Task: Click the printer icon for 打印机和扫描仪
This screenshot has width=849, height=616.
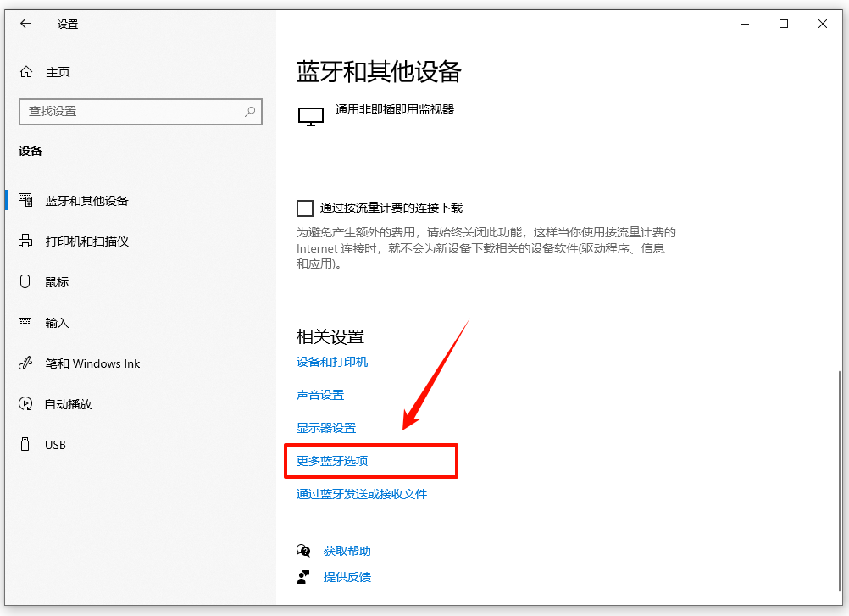Action: point(26,241)
